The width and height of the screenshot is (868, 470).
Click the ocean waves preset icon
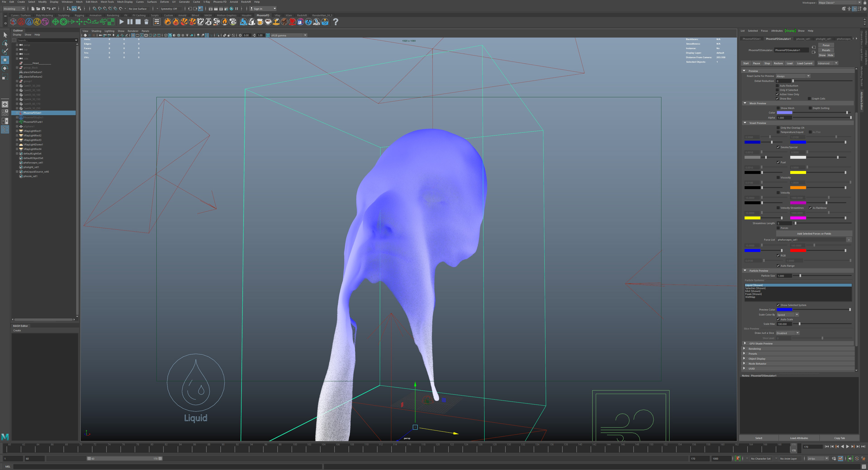point(325,22)
